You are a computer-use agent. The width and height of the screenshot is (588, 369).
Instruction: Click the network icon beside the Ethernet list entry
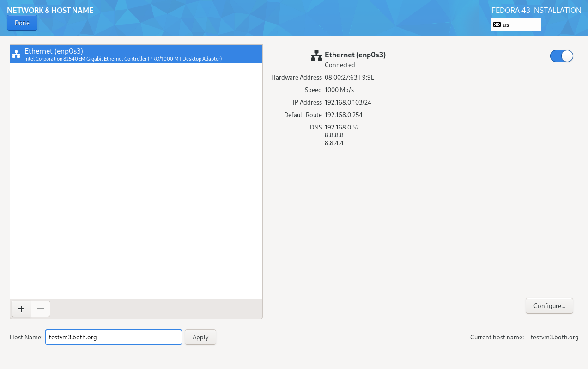[x=16, y=54]
